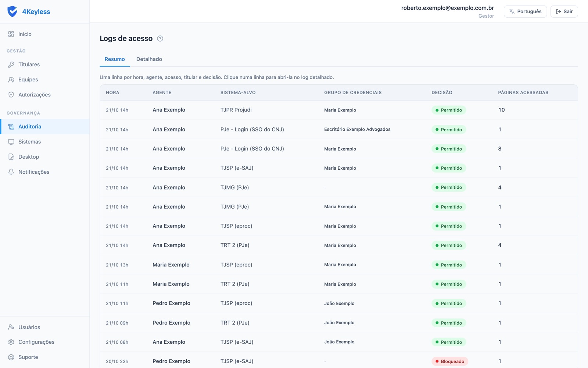The image size is (588, 368).
Task: Click the 21/10 09h TRT 2 (PJe) row
Action: pos(339,323)
